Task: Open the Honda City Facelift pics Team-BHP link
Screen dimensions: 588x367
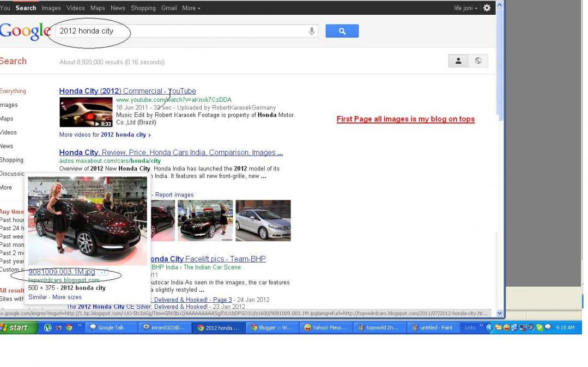Action: tap(208, 259)
